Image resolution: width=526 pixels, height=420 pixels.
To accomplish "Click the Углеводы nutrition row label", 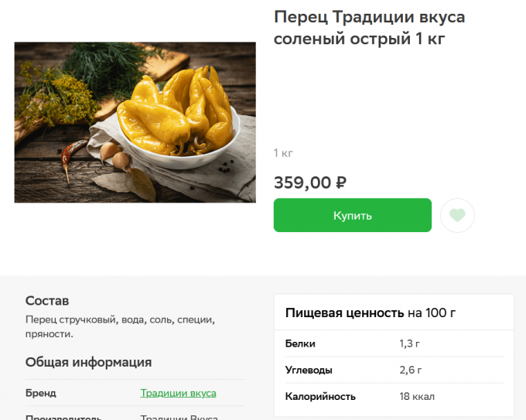I will coord(309,370).
